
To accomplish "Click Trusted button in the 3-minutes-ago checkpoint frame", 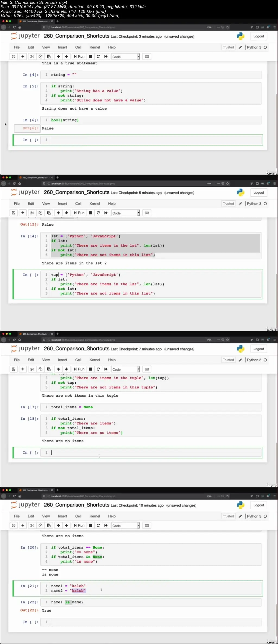I will click(x=228, y=47).
